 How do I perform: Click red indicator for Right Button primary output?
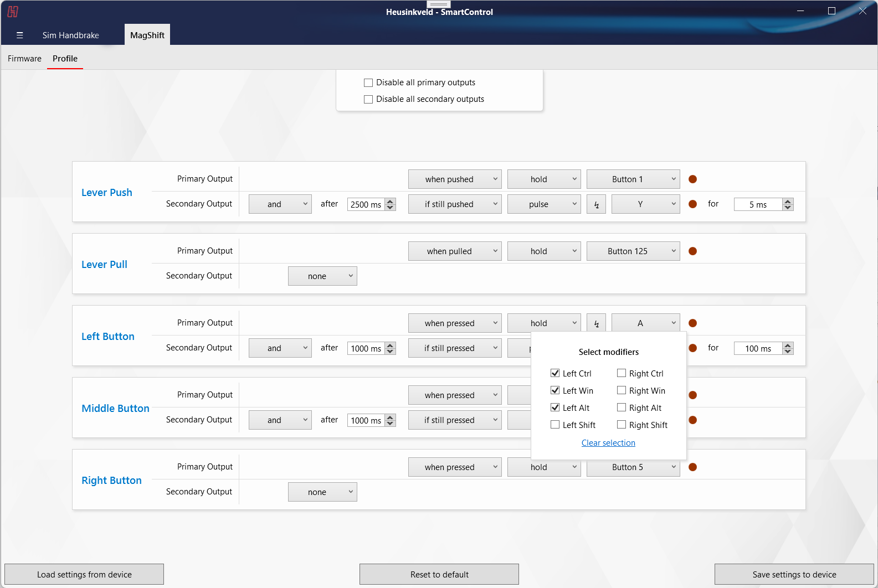point(692,467)
